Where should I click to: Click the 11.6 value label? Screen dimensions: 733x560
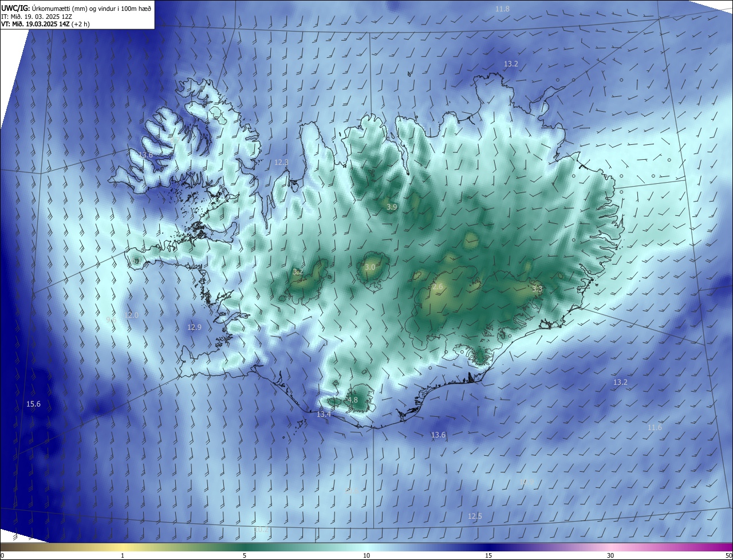655,428
